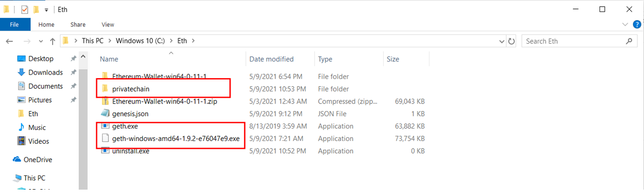The height and width of the screenshot is (192, 644).
Task: Open the recent locations dropdown arrow
Action: point(40,41)
